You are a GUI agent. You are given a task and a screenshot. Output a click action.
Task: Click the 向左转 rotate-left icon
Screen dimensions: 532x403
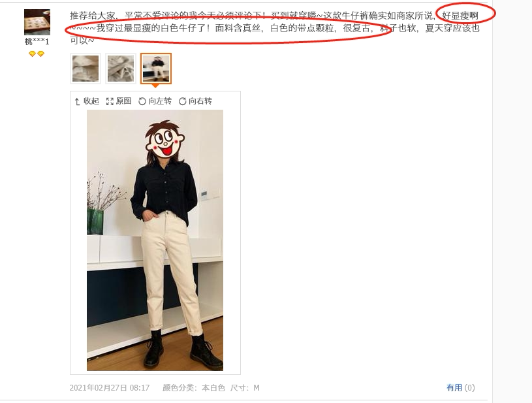pyautogui.click(x=142, y=101)
